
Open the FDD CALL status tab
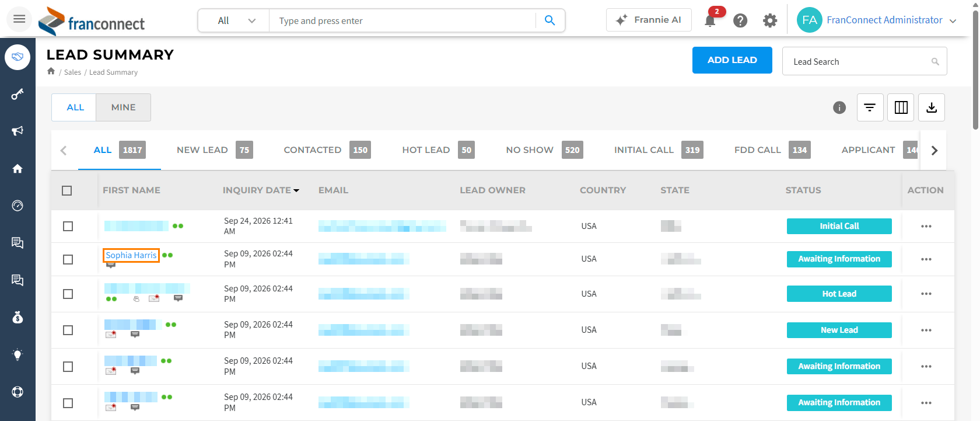pos(772,150)
